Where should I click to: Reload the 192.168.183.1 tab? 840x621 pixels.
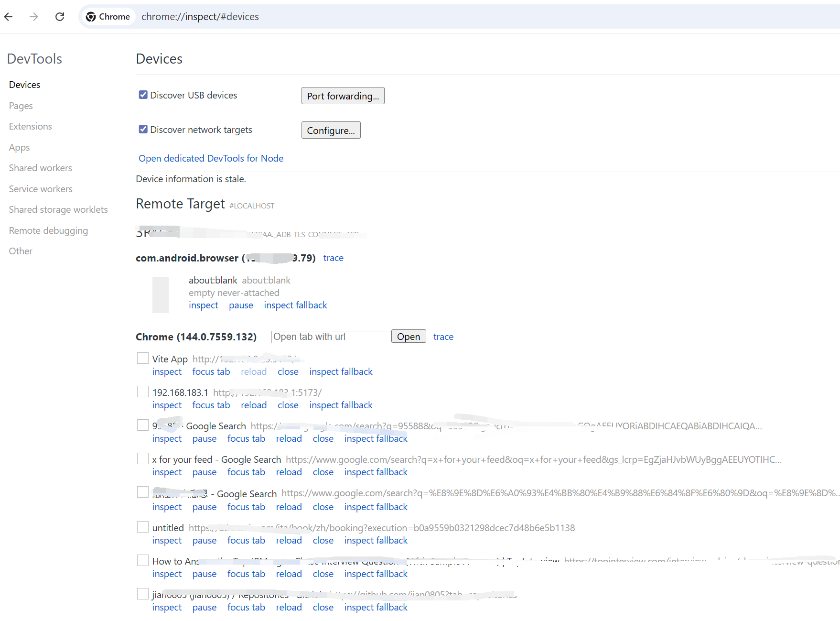click(254, 405)
